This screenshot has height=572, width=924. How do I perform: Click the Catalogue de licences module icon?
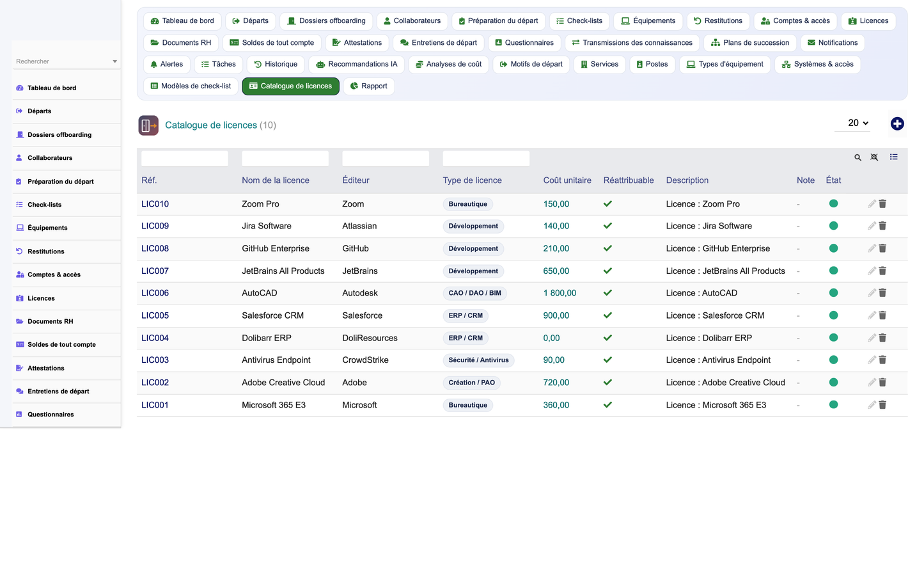pos(148,125)
